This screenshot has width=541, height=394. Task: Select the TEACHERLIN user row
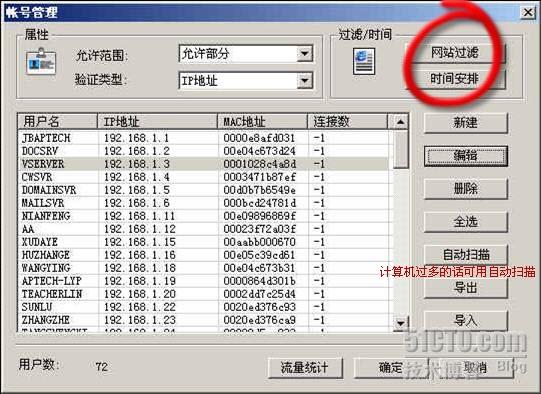[x=204, y=294]
